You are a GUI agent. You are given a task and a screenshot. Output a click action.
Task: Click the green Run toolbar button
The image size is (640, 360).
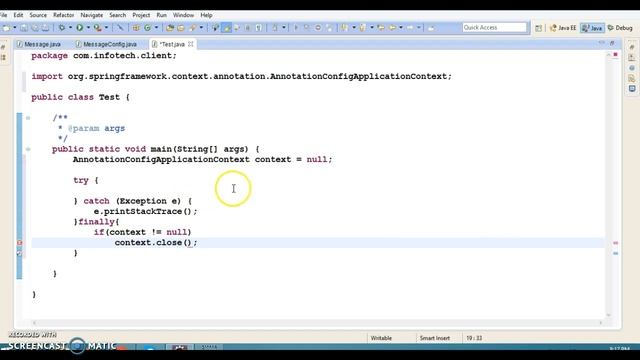(x=80, y=28)
